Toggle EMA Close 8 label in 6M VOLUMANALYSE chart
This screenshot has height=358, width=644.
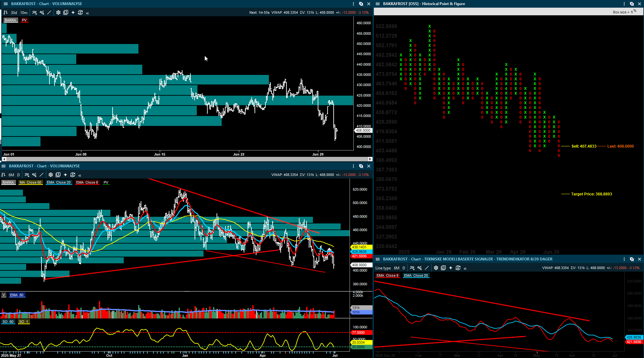(x=87, y=182)
